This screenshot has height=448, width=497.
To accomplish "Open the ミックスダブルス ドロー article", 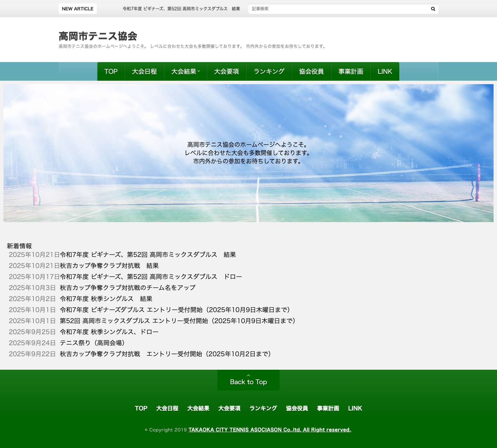I will 151,277.
